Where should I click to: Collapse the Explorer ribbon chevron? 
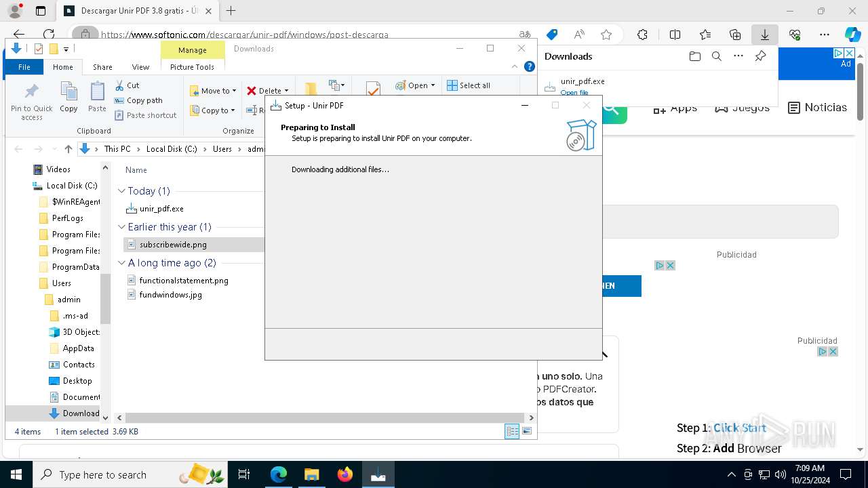(x=515, y=66)
